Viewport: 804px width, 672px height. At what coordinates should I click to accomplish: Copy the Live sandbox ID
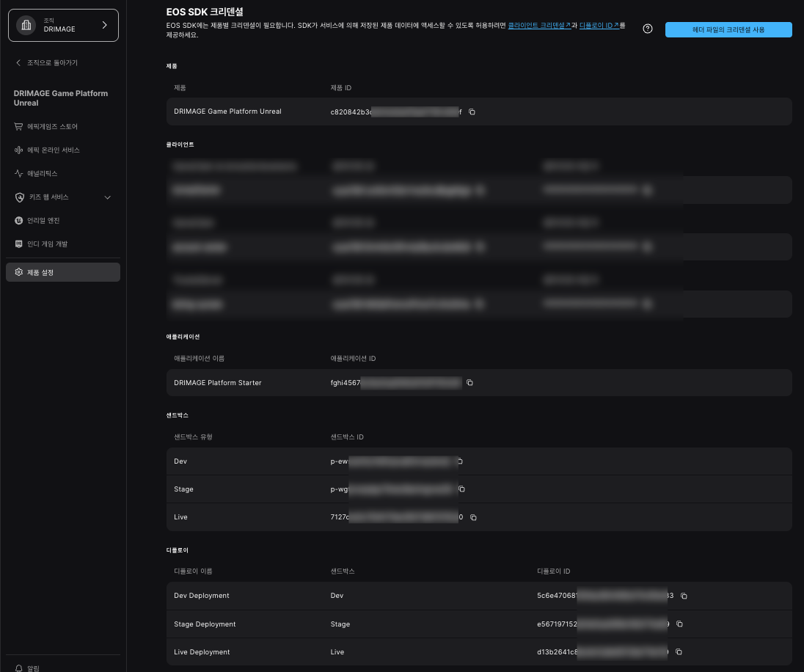click(x=473, y=517)
